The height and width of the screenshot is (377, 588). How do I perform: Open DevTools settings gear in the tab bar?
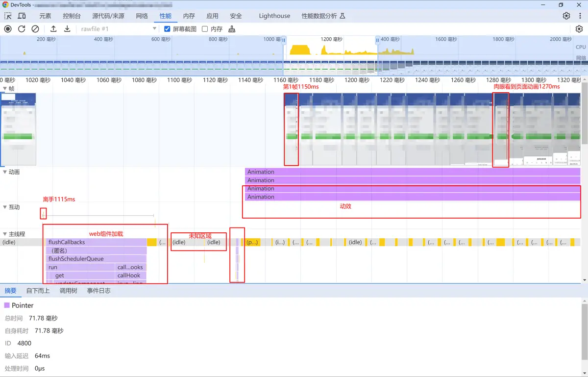tap(566, 16)
